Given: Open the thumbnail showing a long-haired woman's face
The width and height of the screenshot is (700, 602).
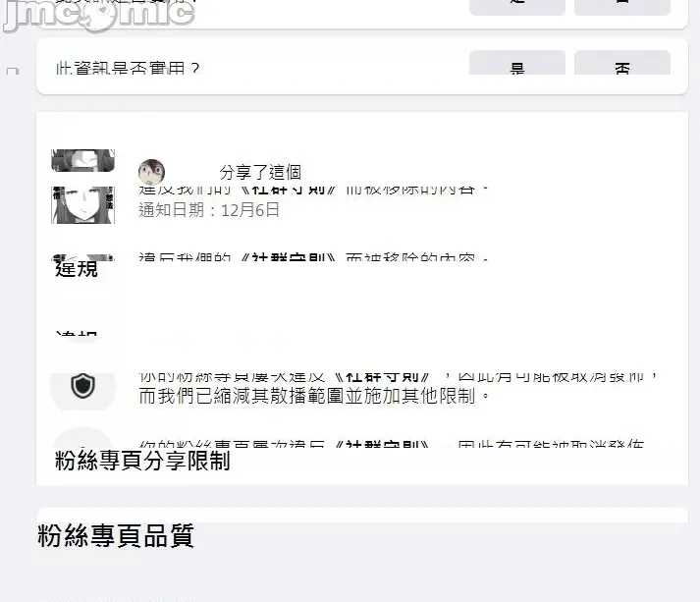Looking at the screenshot, I should [x=83, y=205].
